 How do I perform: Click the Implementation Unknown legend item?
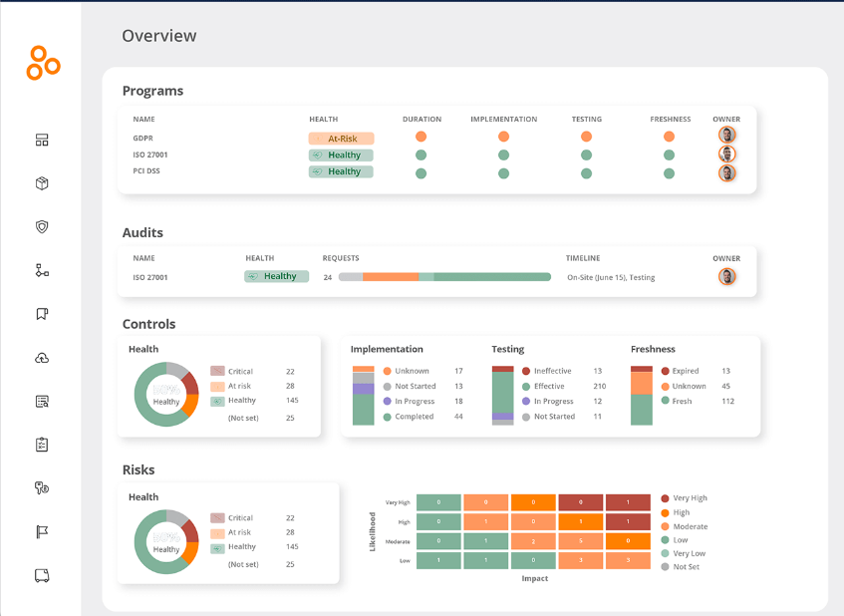(x=407, y=371)
